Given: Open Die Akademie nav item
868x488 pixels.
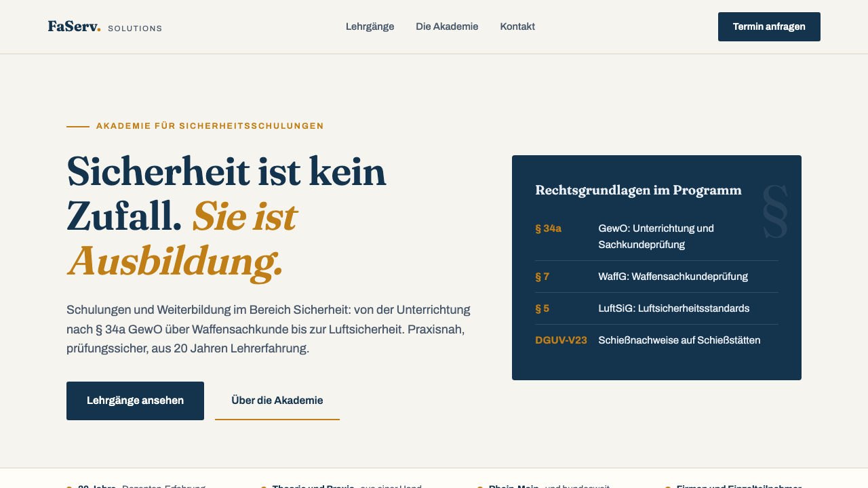Looking at the screenshot, I should coord(447,26).
